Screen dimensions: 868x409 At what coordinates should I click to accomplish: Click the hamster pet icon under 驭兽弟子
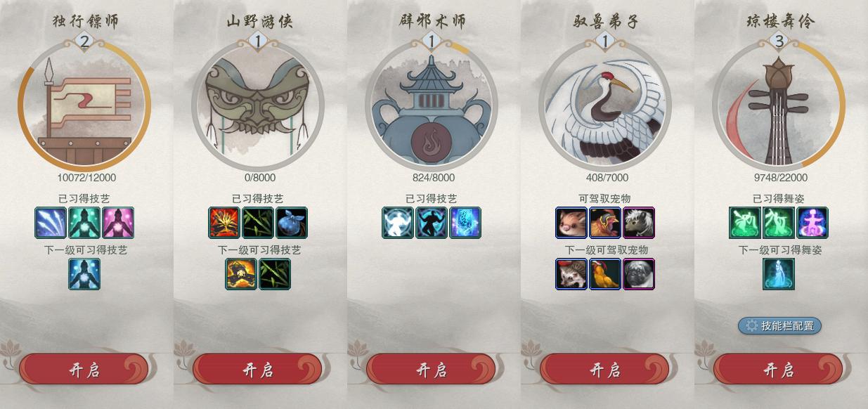tap(571, 223)
